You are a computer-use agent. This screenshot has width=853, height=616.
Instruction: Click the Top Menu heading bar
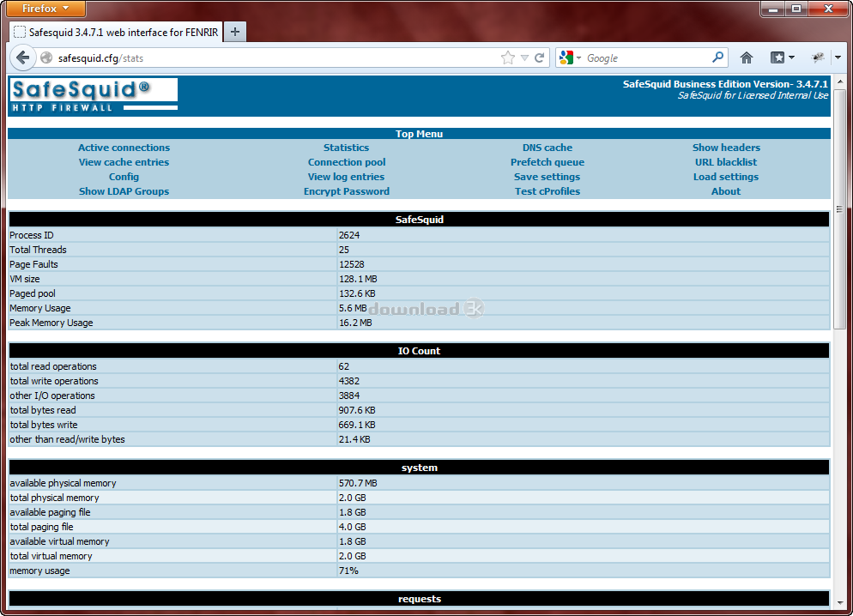419,134
